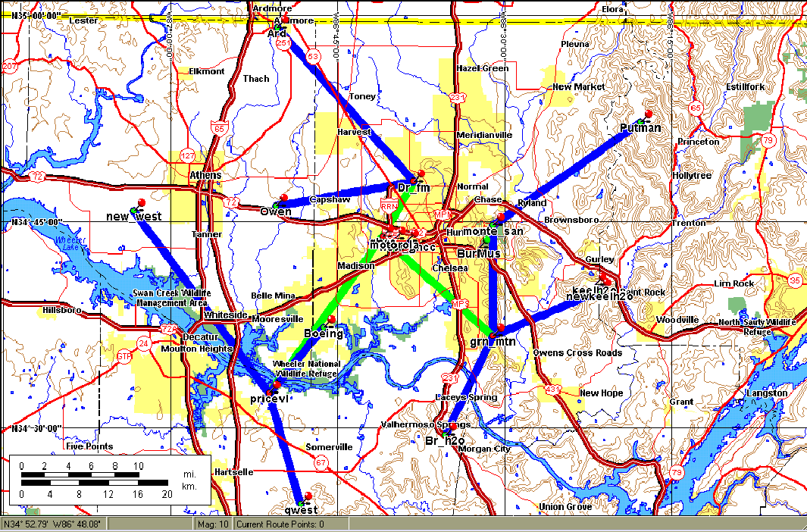Click the Elkmont label
The image size is (807, 532).
(x=206, y=71)
